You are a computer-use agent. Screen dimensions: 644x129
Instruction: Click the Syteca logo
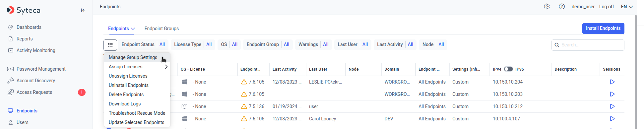pos(24,10)
